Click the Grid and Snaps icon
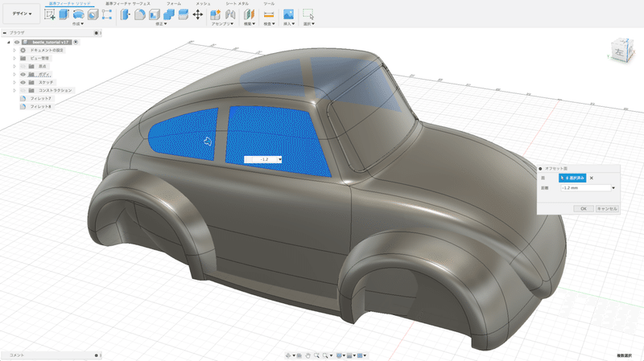644x361 pixels. [x=349, y=355]
